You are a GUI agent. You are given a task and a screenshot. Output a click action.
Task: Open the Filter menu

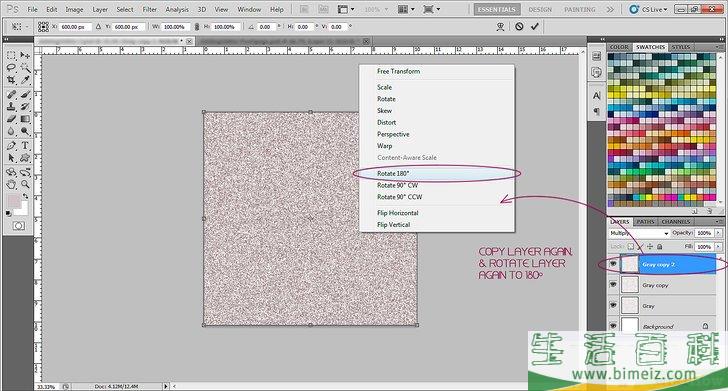coord(150,9)
